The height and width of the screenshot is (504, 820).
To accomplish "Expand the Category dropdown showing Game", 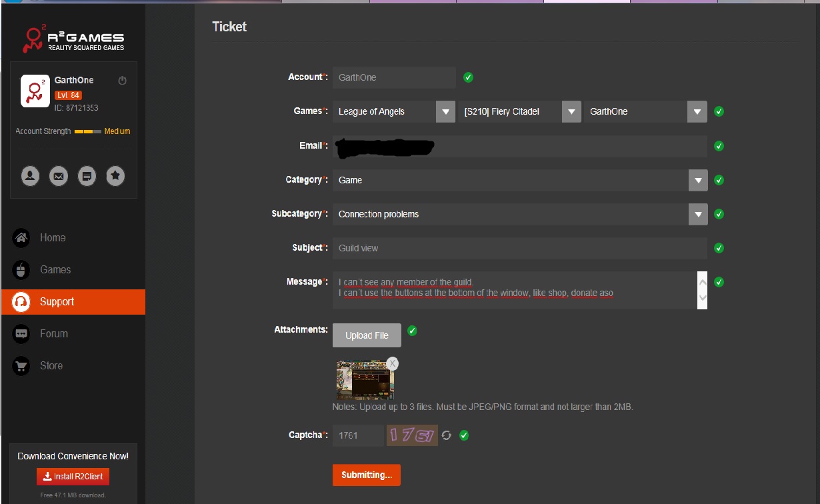I will pyautogui.click(x=697, y=180).
